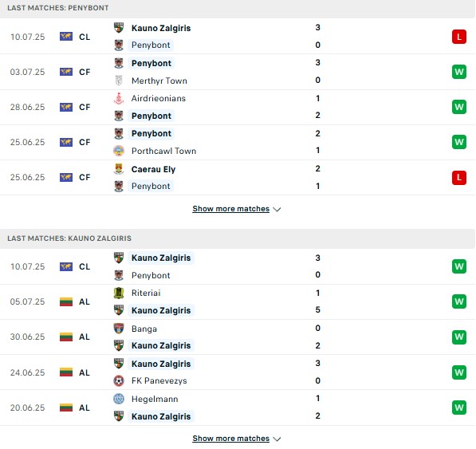Click the Merthyr Town club crest
This screenshot has height=449, width=476.
tap(119, 81)
